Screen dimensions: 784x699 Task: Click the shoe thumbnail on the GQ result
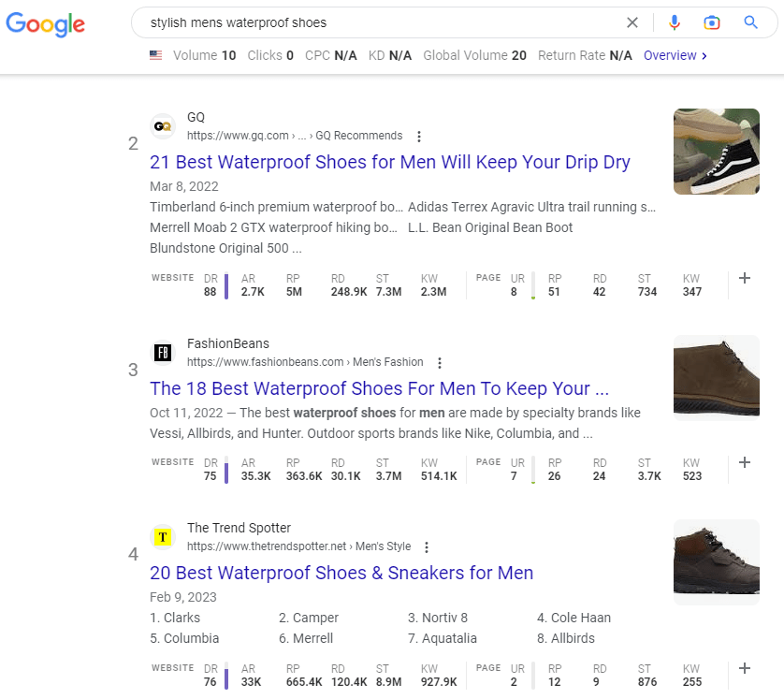pyautogui.click(x=716, y=151)
